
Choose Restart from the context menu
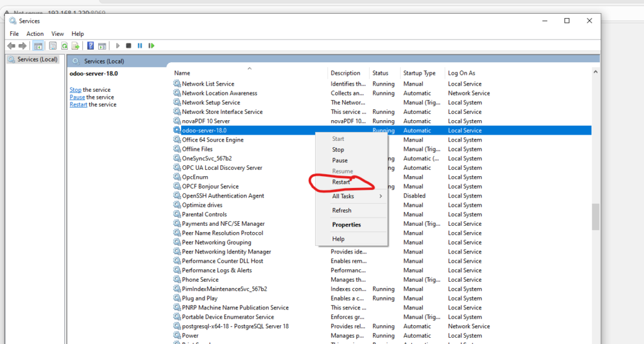click(341, 182)
